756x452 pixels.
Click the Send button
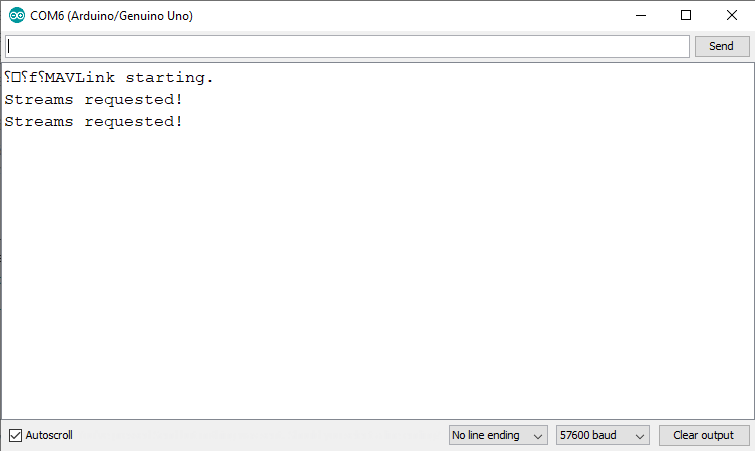point(722,46)
